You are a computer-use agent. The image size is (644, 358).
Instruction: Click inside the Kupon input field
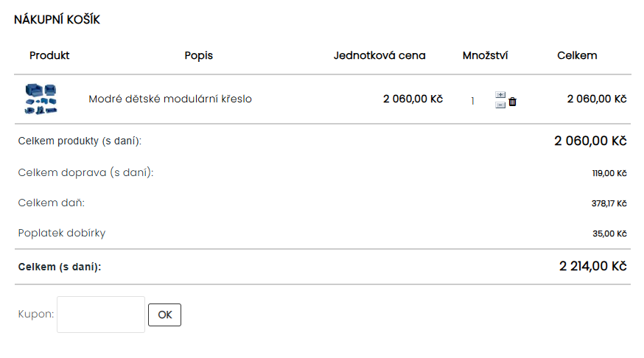[101, 315]
